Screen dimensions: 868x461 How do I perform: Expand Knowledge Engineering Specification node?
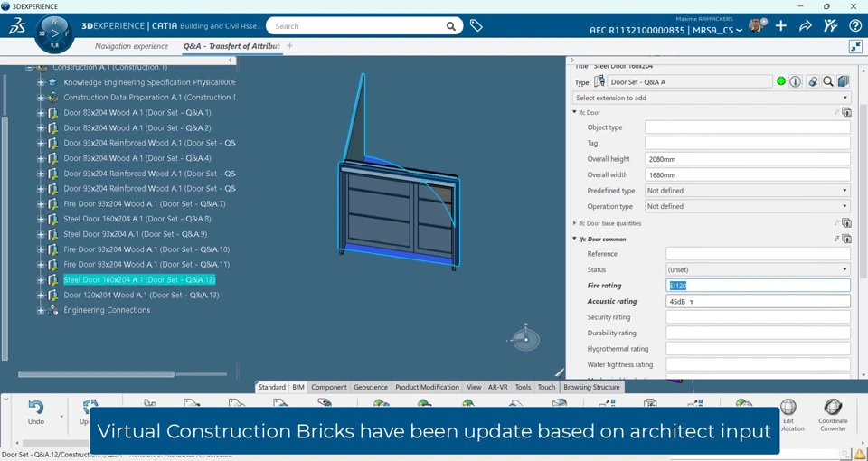click(x=41, y=82)
